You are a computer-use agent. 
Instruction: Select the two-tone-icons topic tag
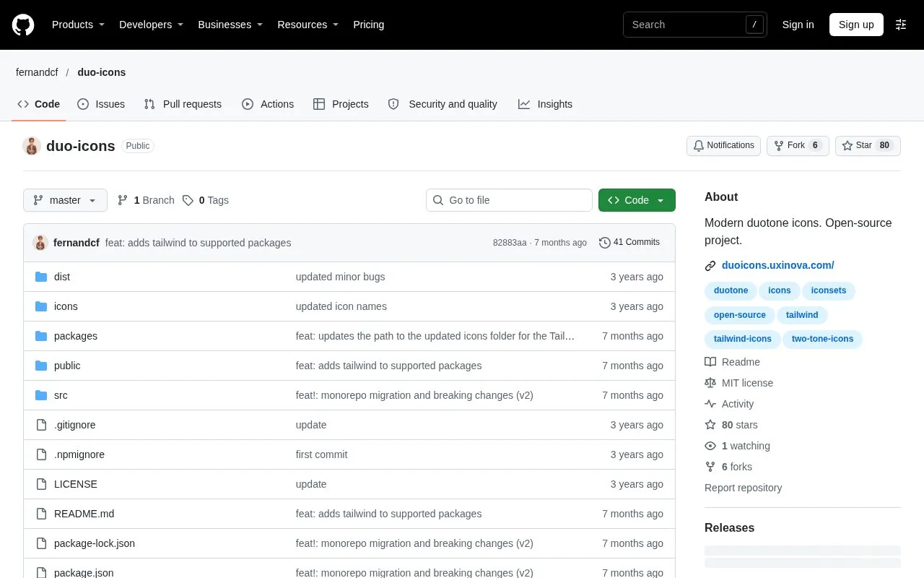[x=822, y=339]
